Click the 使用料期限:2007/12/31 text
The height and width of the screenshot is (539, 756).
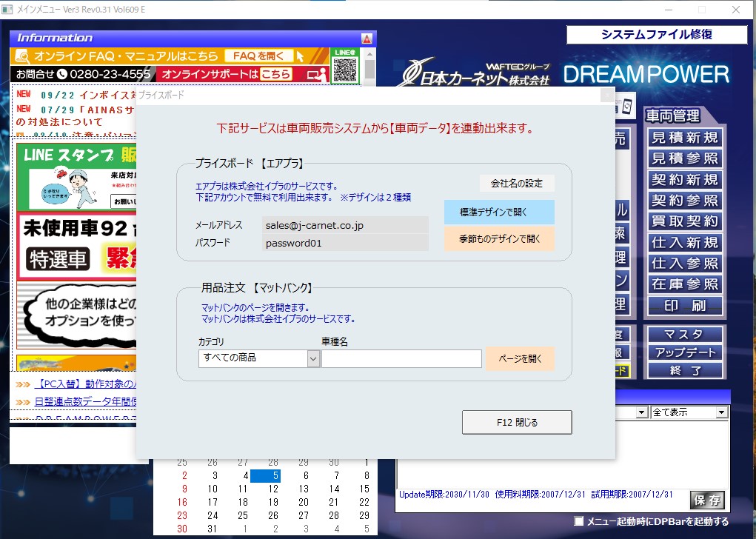pyautogui.click(x=540, y=494)
